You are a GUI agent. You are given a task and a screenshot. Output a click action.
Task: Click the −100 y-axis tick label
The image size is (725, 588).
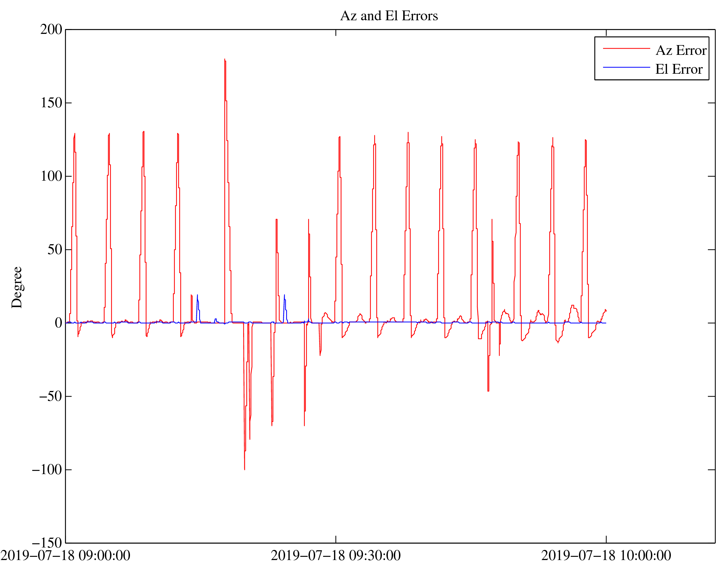click(x=47, y=470)
